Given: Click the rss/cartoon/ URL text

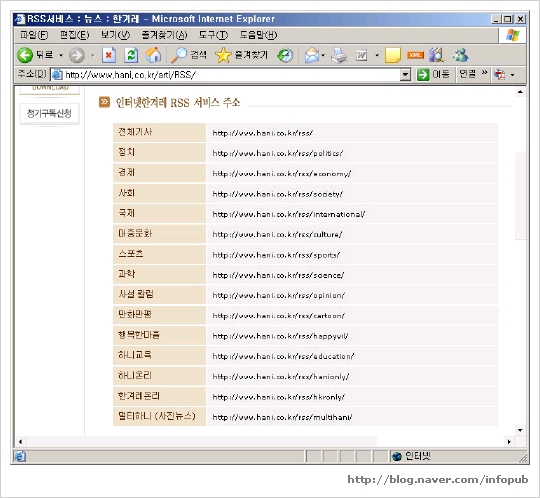Looking at the screenshot, I should [279, 316].
